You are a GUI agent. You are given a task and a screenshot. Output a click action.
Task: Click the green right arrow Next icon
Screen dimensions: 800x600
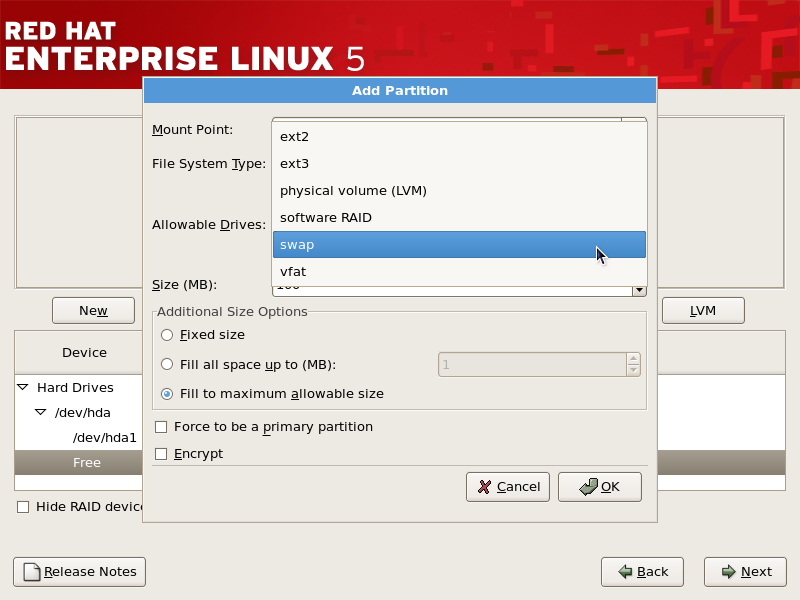(x=729, y=571)
